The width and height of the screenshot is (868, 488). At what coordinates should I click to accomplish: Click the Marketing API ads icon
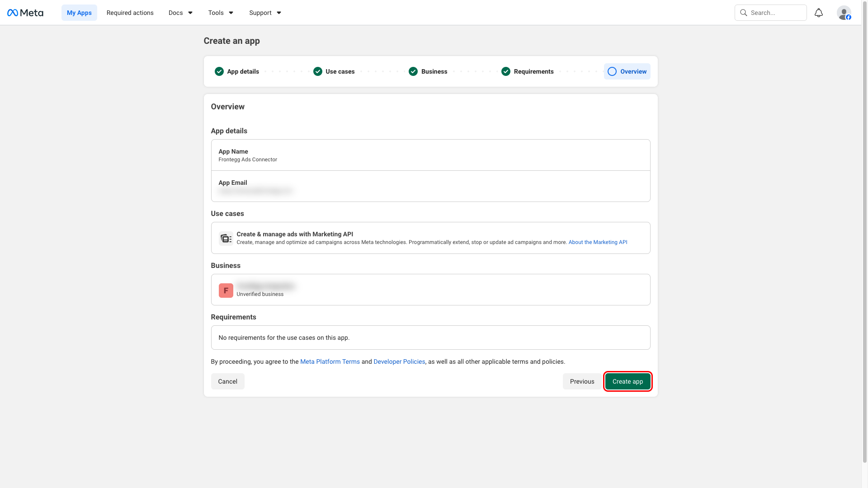[x=226, y=238]
